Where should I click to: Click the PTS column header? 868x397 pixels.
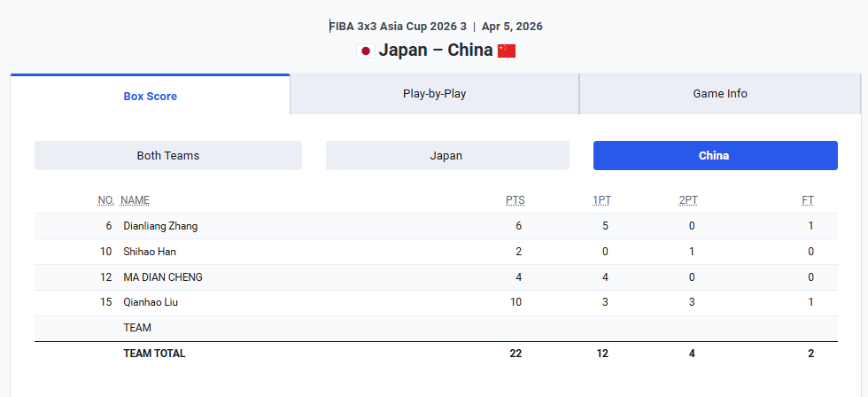(515, 200)
